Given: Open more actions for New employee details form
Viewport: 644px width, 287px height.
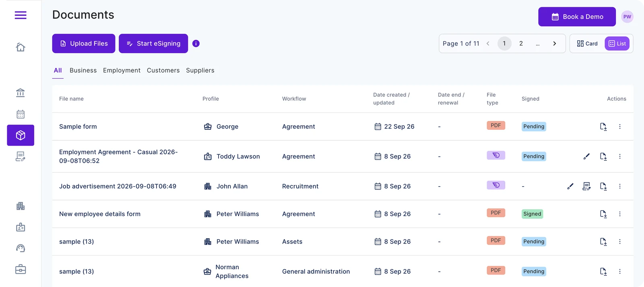Looking at the screenshot, I should [620, 214].
